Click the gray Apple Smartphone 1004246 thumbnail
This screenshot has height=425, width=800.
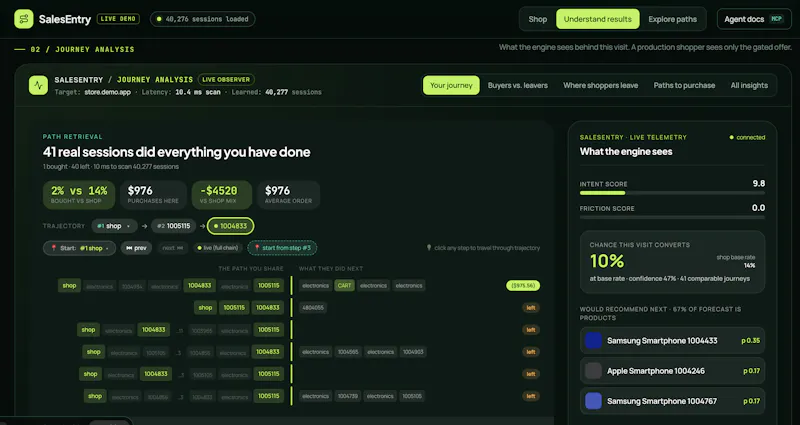(593, 371)
